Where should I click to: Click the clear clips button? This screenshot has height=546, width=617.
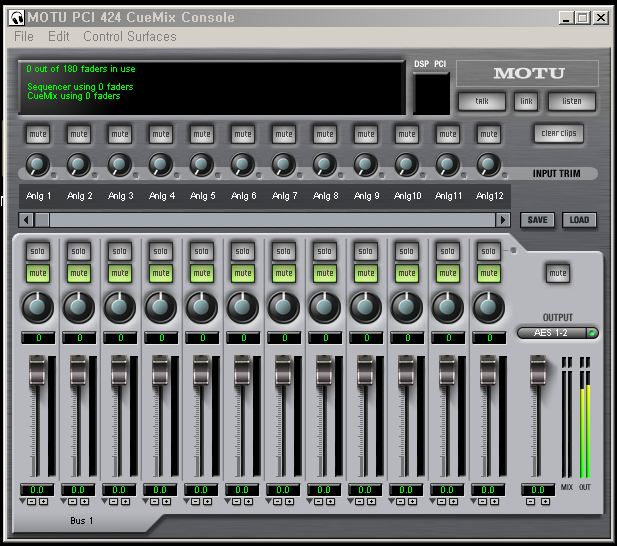558,133
